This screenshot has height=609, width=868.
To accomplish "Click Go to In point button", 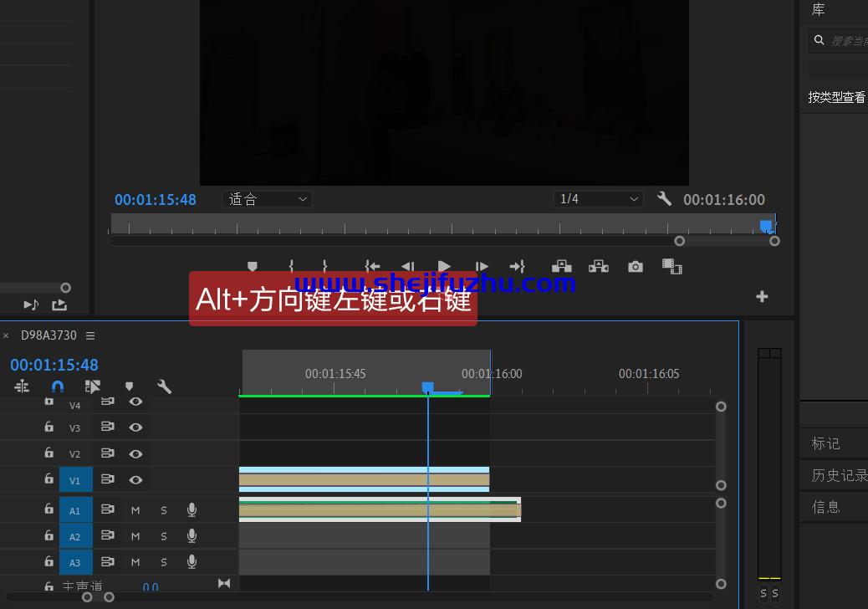I will click(372, 267).
